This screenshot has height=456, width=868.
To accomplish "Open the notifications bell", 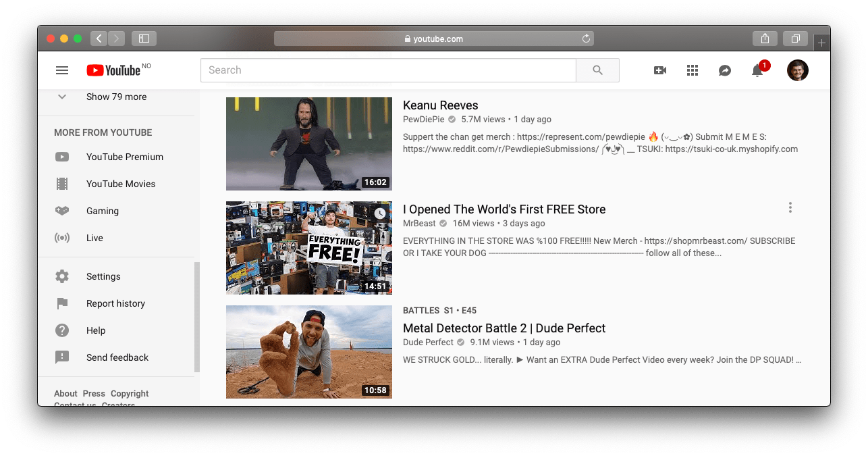I will click(x=757, y=70).
